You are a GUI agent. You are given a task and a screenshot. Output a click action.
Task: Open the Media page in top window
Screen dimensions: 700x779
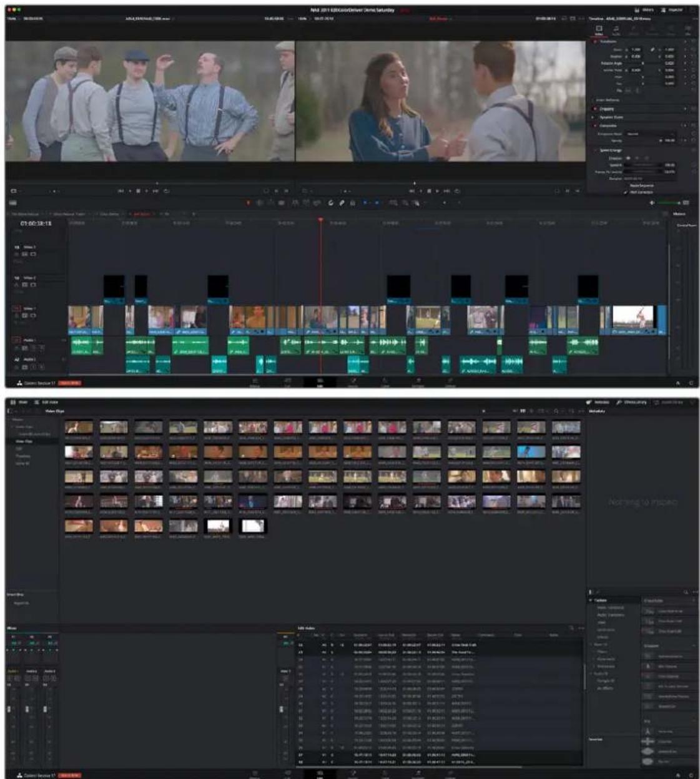tap(255, 381)
